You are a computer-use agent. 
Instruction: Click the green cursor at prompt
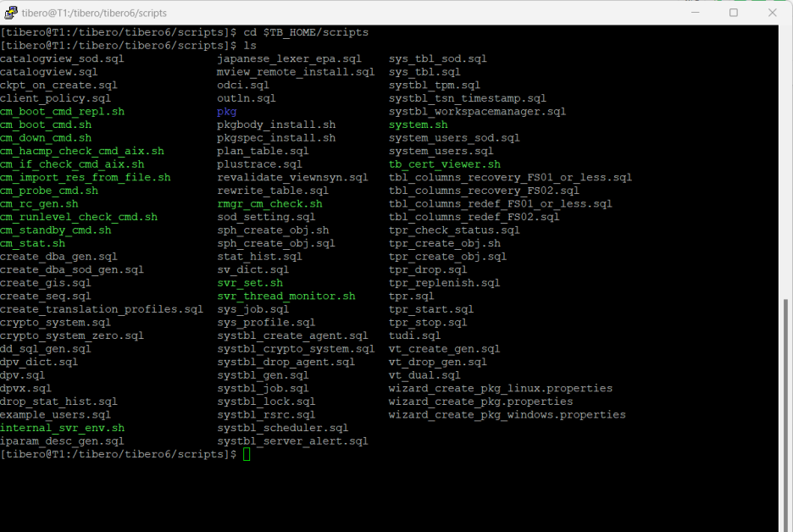pyautogui.click(x=247, y=454)
